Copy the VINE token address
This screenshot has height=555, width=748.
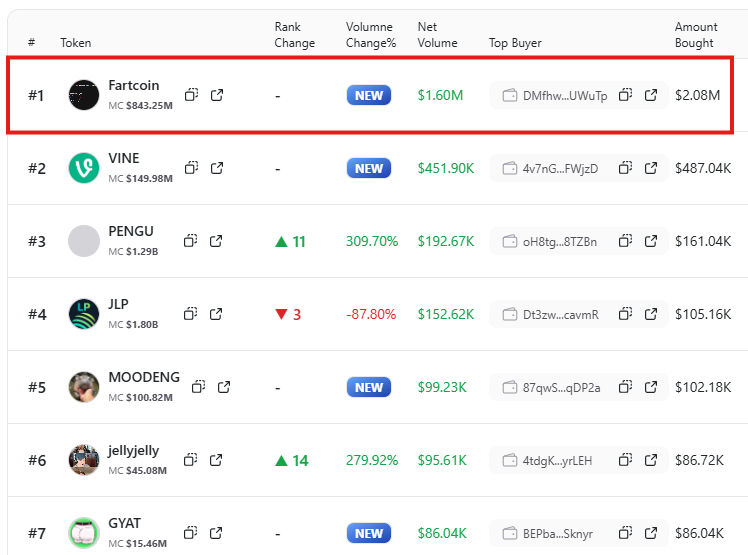coord(191,168)
